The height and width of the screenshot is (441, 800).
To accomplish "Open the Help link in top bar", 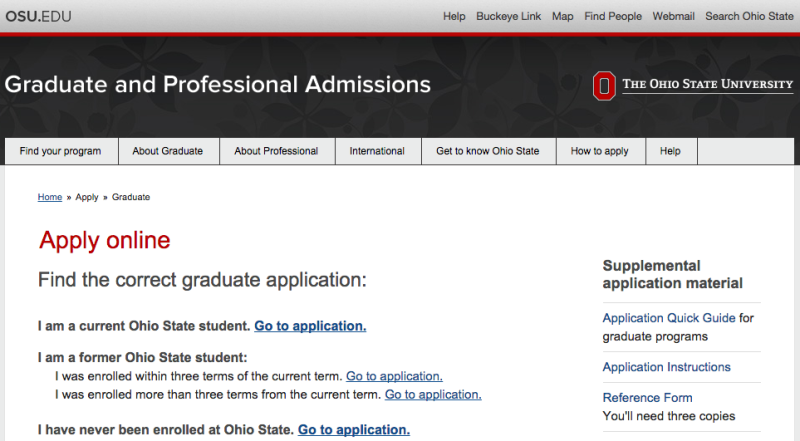I will click(x=454, y=16).
